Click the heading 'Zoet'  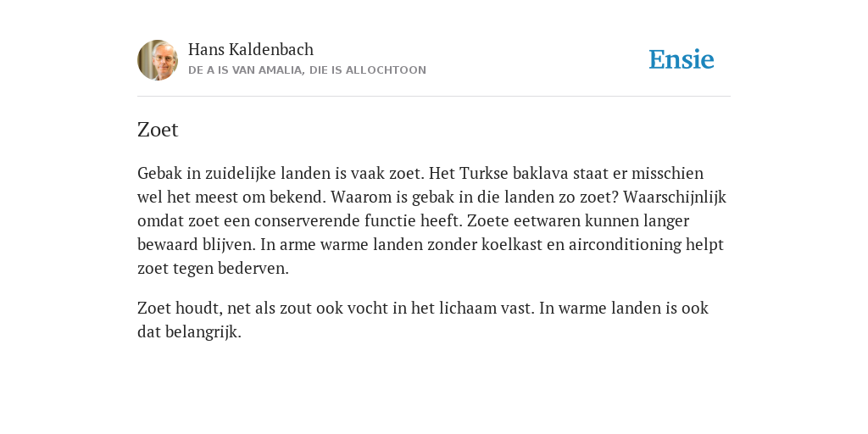click(158, 130)
